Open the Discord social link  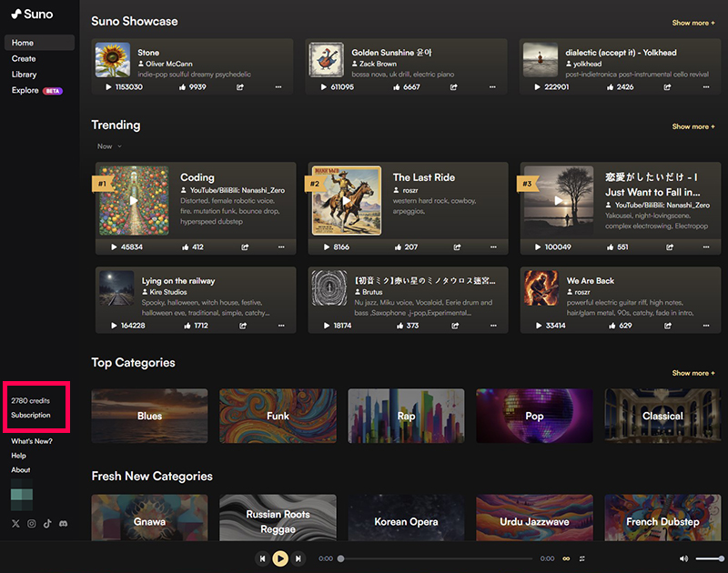click(x=63, y=523)
